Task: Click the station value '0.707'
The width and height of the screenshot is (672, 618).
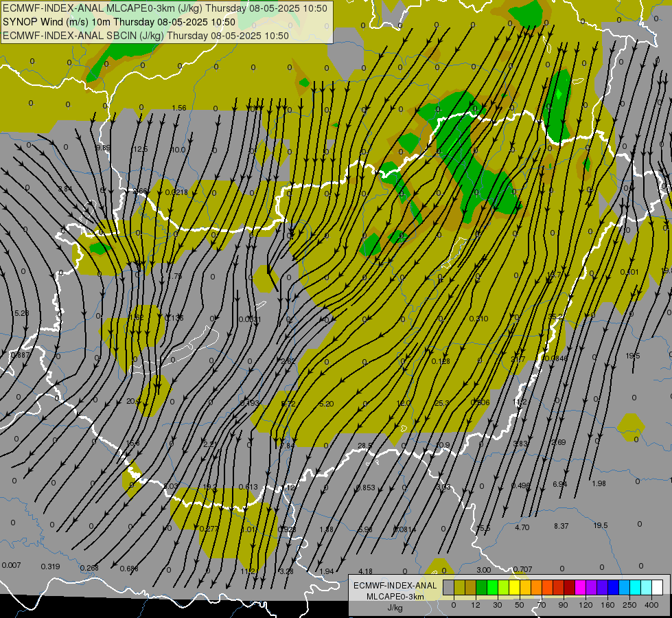Action: pyautogui.click(x=523, y=569)
